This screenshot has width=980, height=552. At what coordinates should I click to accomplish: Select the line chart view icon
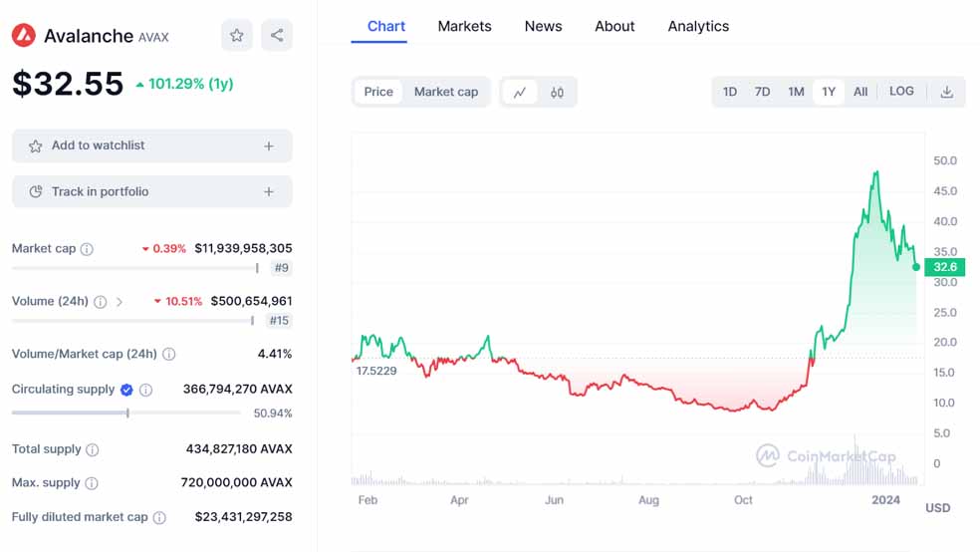click(x=520, y=92)
